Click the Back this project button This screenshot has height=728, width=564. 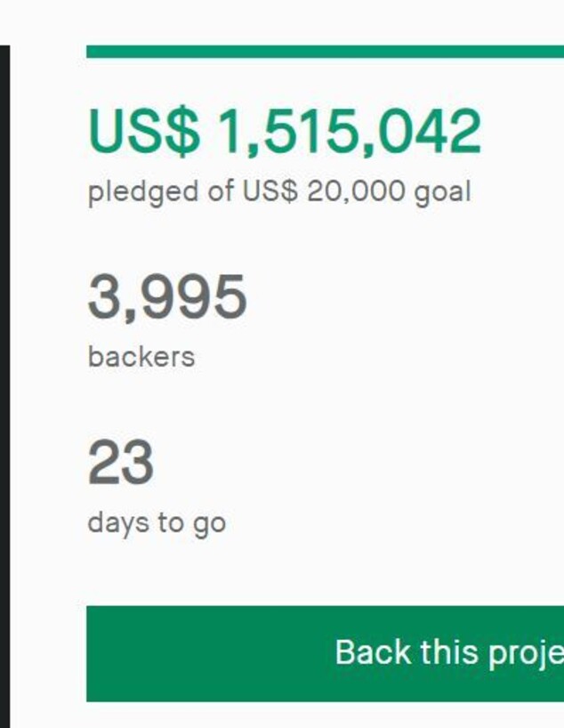[326, 653]
